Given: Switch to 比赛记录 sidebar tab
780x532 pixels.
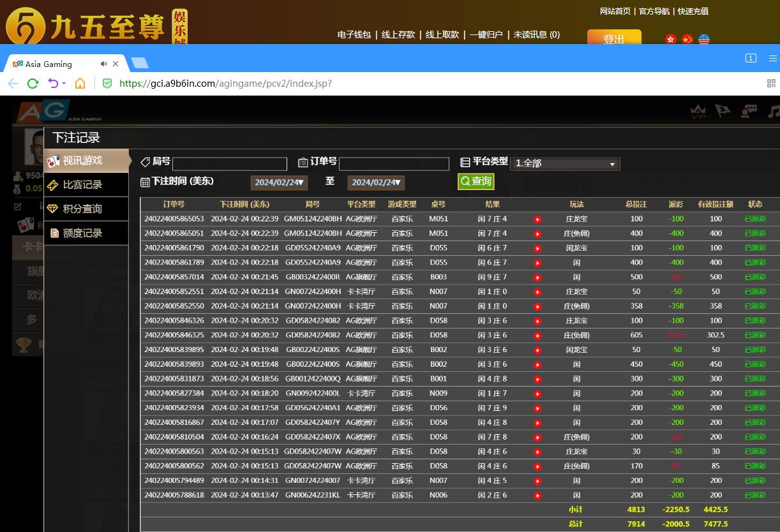Looking at the screenshot, I should coord(82,185).
